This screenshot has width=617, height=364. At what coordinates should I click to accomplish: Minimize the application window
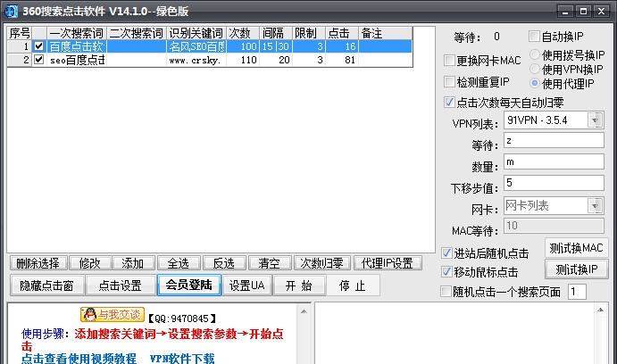[x=565, y=11]
